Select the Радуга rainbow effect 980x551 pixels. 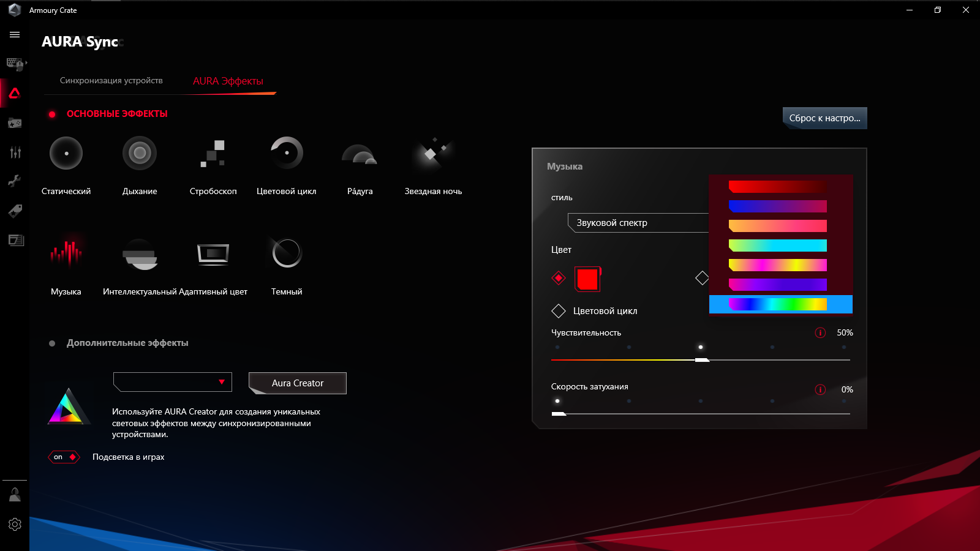(x=360, y=155)
